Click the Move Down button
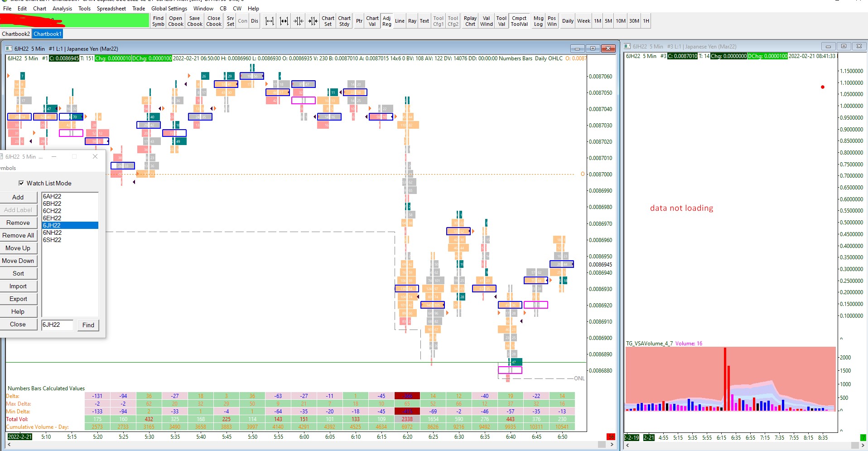This screenshot has width=868, height=451. [x=18, y=261]
